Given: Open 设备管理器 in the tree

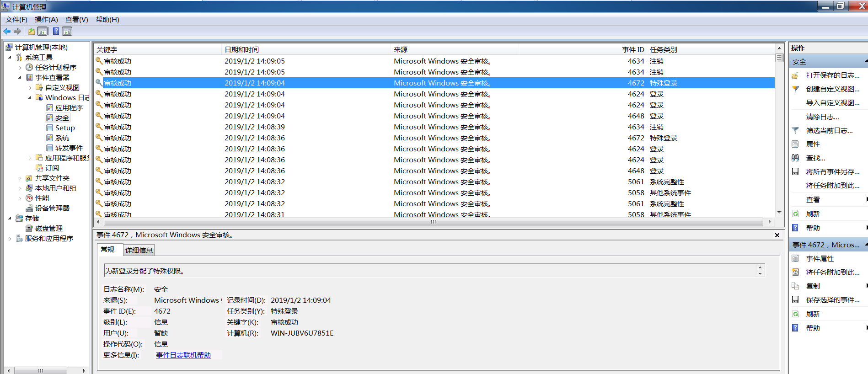Looking at the screenshot, I should click(x=52, y=208).
